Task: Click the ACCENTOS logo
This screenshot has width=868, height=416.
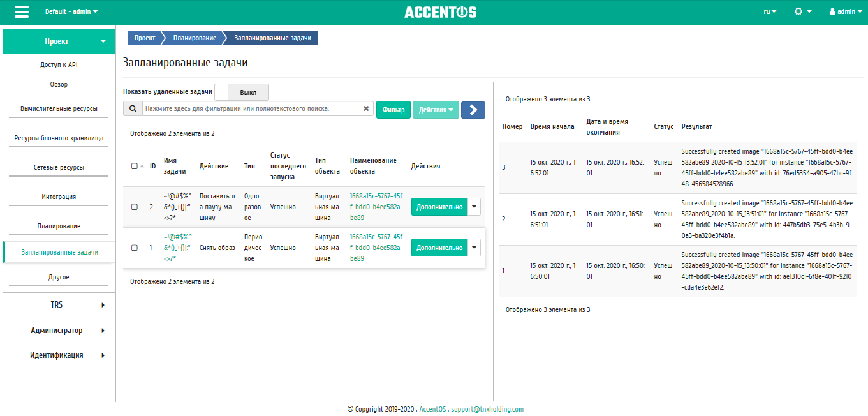Action: (x=440, y=12)
